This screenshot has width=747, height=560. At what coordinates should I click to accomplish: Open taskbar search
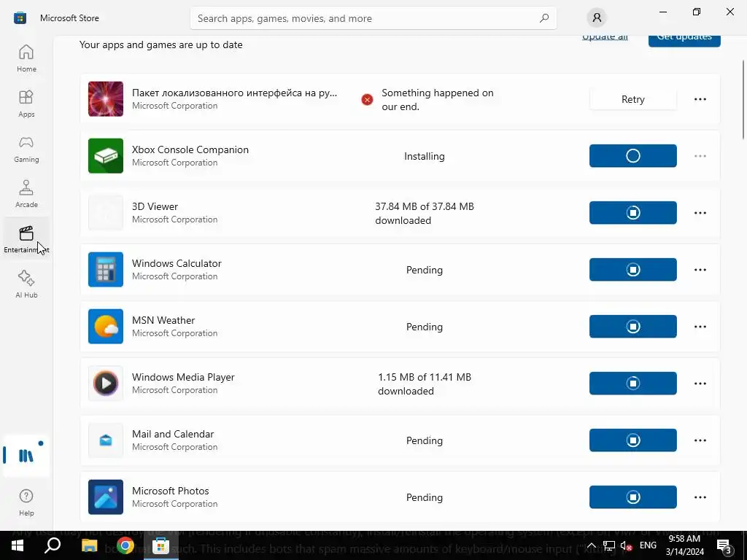53,545
